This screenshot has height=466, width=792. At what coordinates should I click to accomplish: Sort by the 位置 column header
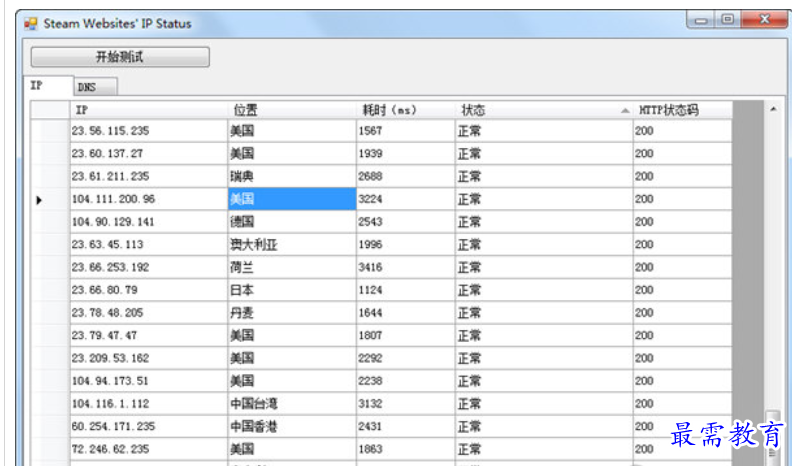[x=292, y=110]
